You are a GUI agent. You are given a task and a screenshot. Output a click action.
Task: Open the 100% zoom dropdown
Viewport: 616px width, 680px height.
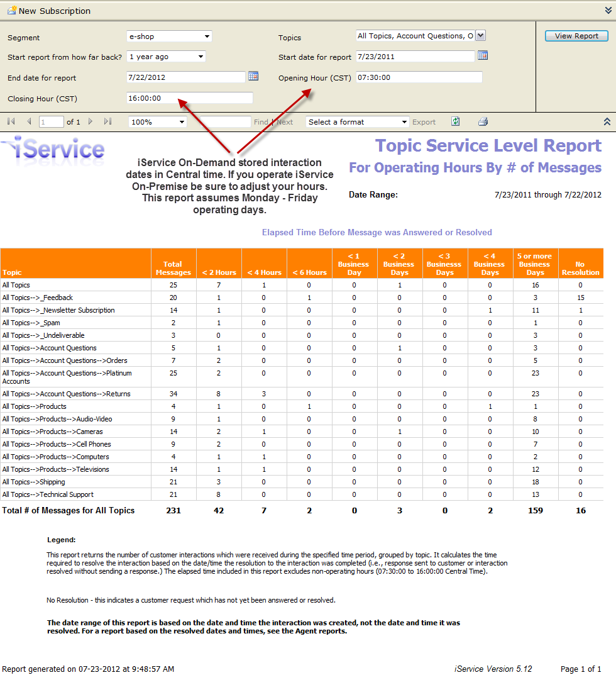[157, 122]
